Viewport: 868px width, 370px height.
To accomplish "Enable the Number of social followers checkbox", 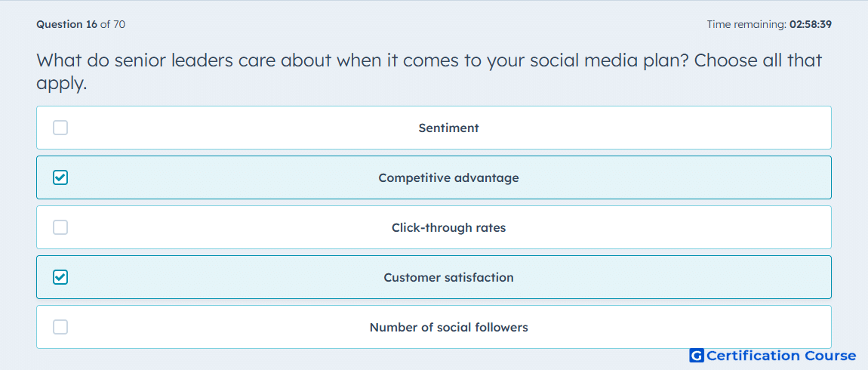I will (60, 328).
